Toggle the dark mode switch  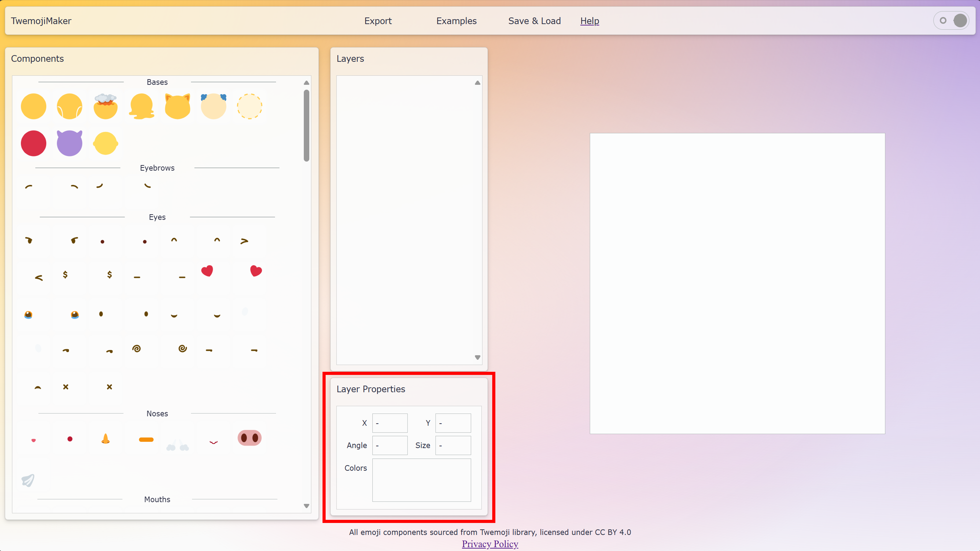[951, 20]
